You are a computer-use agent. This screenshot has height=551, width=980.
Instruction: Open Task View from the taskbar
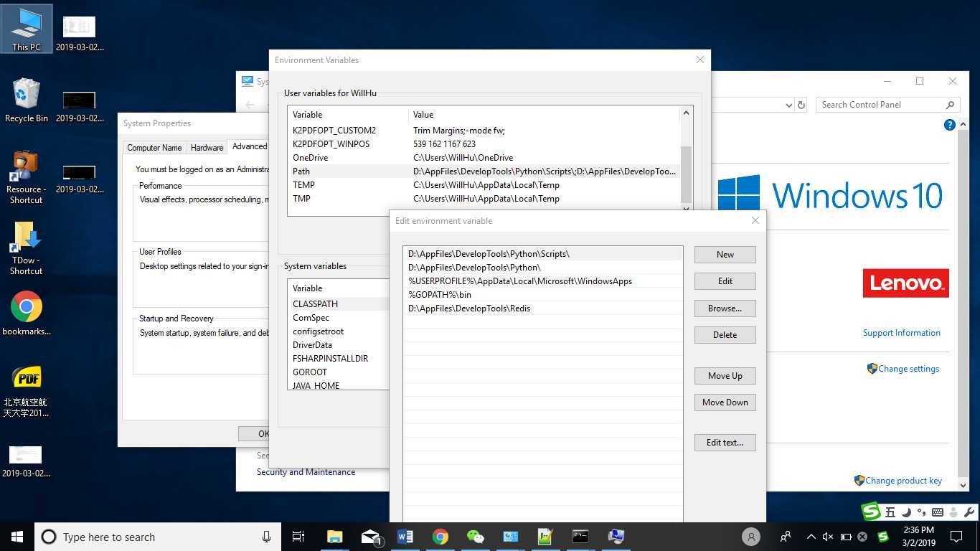pos(298,537)
